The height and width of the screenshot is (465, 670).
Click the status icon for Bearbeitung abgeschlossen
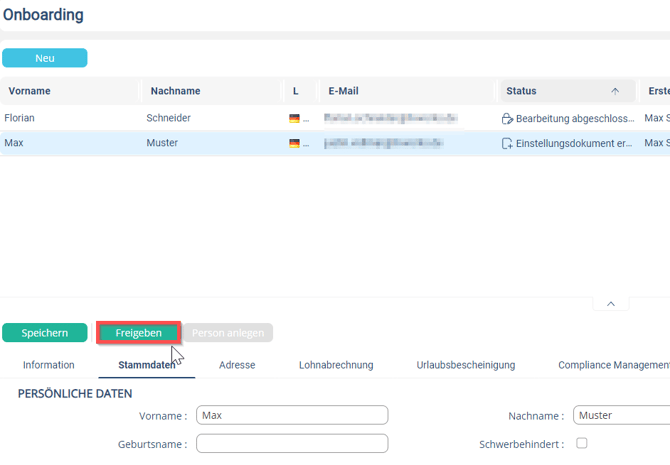(507, 119)
